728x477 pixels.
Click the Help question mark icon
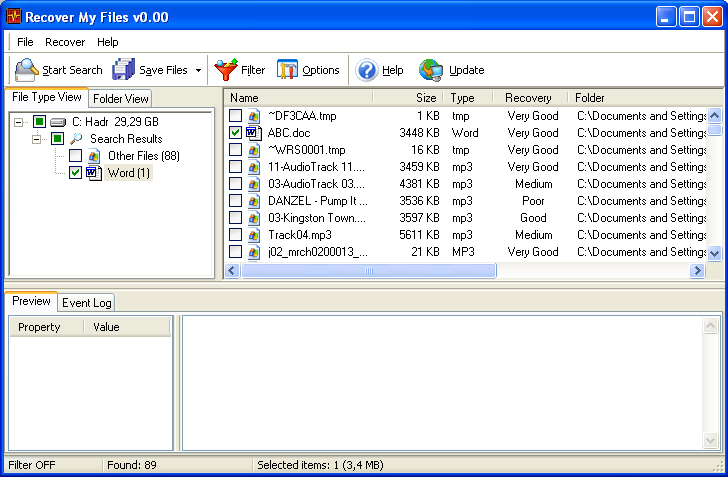[x=367, y=70]
